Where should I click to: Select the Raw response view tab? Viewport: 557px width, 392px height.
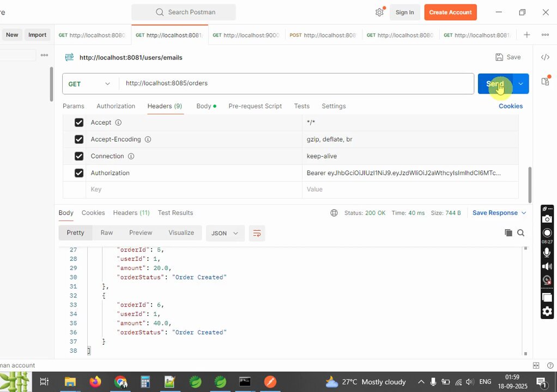107,232
